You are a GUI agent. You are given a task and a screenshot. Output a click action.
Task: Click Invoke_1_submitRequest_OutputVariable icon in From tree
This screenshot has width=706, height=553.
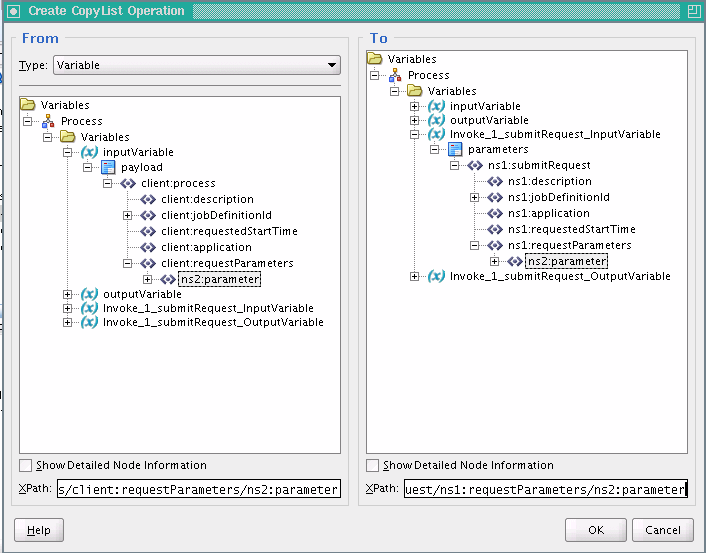click(89, 322)
